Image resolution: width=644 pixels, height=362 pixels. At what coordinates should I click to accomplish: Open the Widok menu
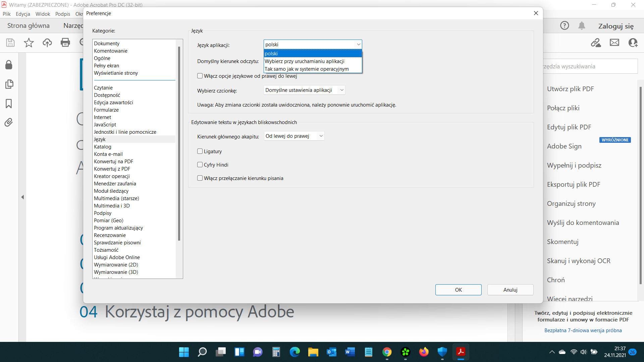(43, 14)
